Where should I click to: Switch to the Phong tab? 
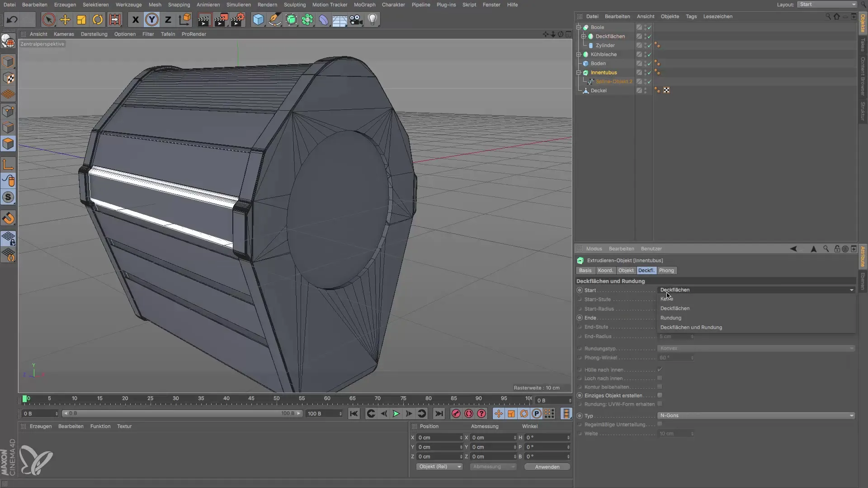(x=666, y=270)
